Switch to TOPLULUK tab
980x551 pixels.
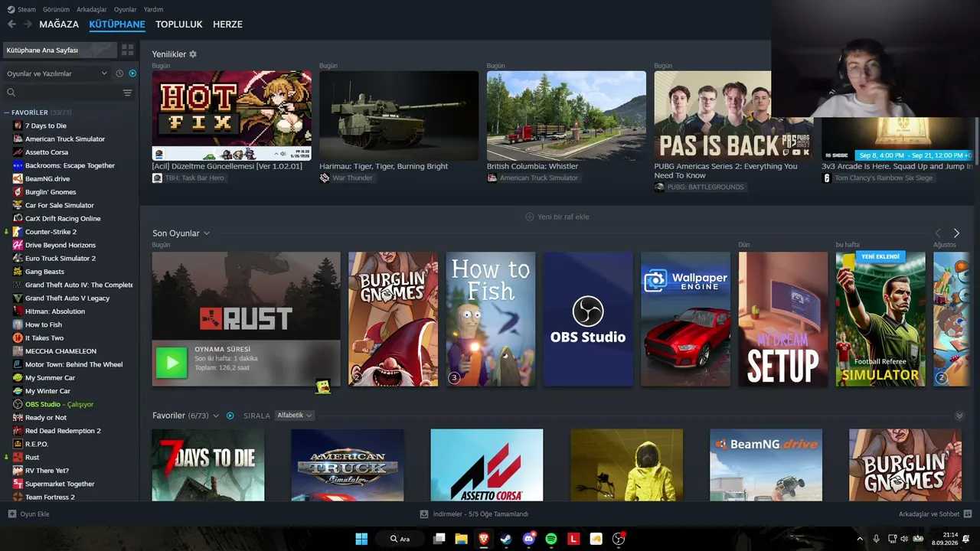click(179, 24)
